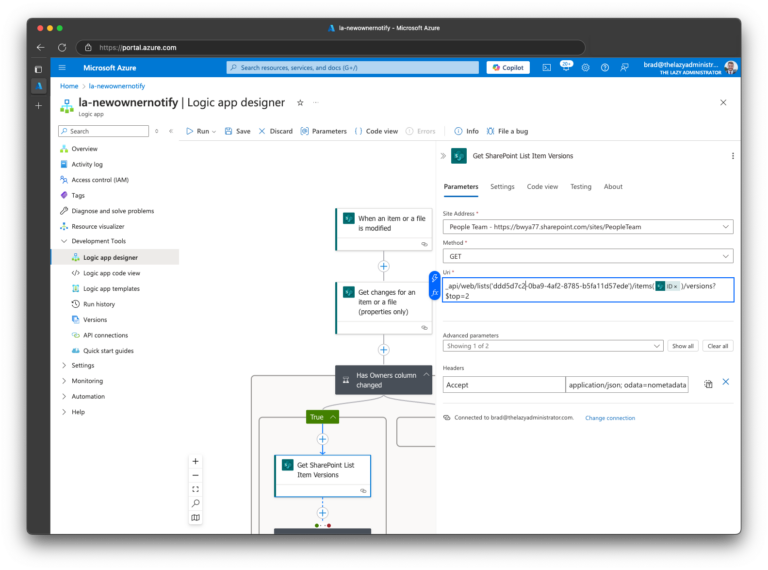Add a step below Get changes action
Image resolution: width=768 pixels, height=570 pixels.
point(384,350)
